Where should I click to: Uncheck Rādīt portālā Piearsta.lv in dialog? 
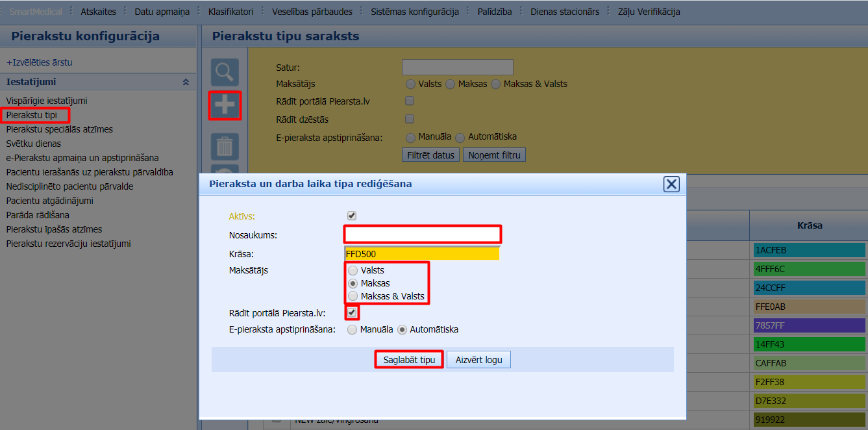coord(352,312)
